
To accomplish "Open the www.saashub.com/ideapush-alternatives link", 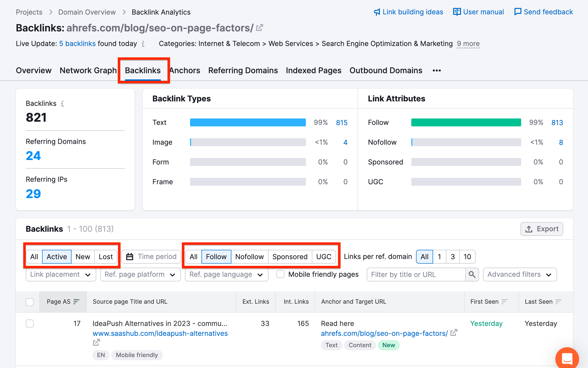I will (160, 333).
